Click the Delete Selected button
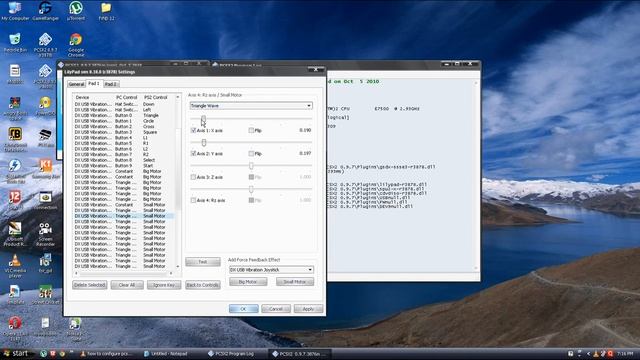The image size is (640, 360). click(x=89, y=285)
